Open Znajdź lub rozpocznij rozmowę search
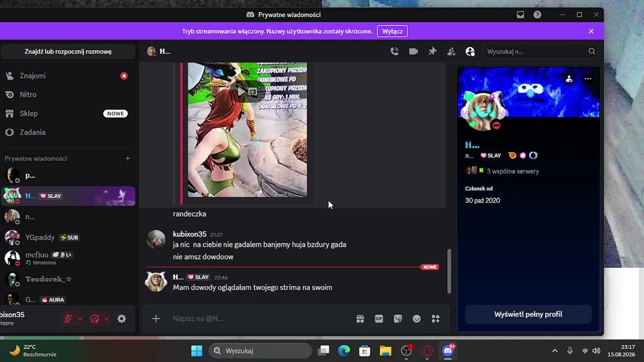The width and height of the screenshot is (644, 362). coord(68,51)
